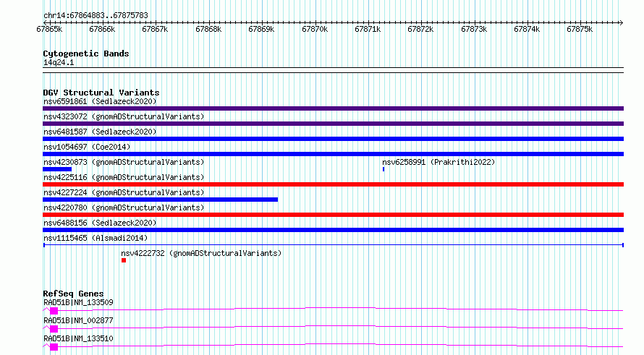Click the 67868k ruler tick label
The height and width of the screenshot is (355, 644).
[208, 29]
